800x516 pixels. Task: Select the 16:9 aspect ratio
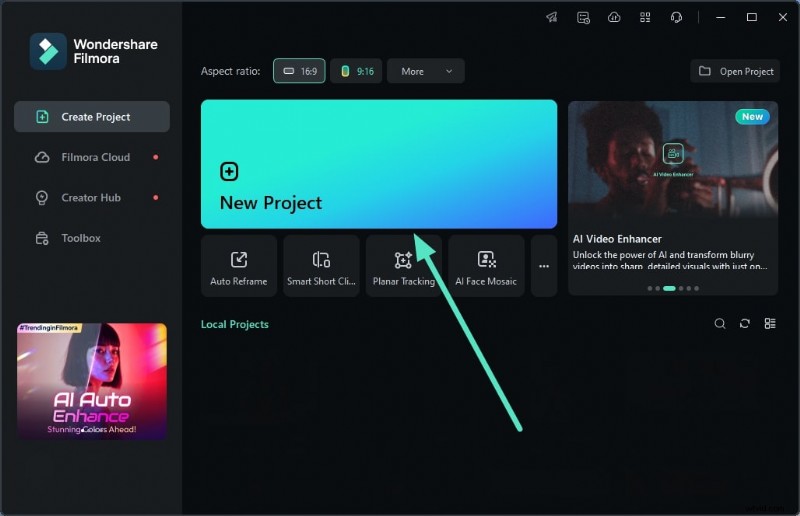tap(299, 71)
